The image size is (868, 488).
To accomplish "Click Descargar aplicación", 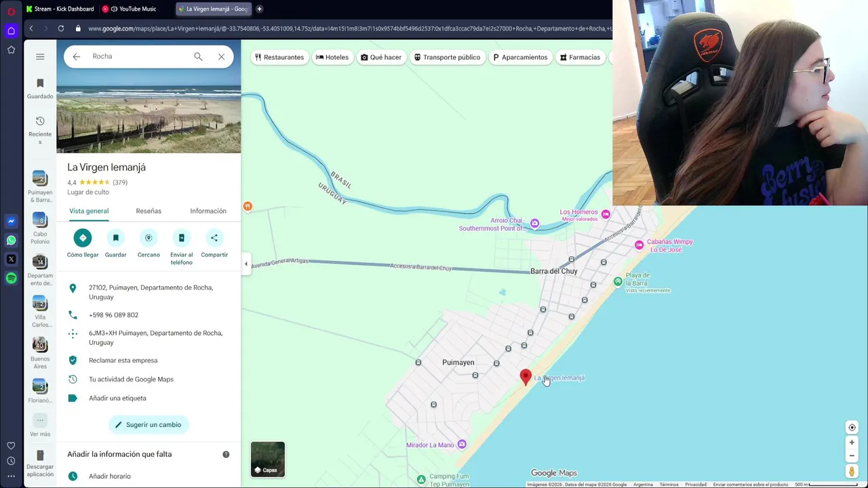I will pos(40,463).
